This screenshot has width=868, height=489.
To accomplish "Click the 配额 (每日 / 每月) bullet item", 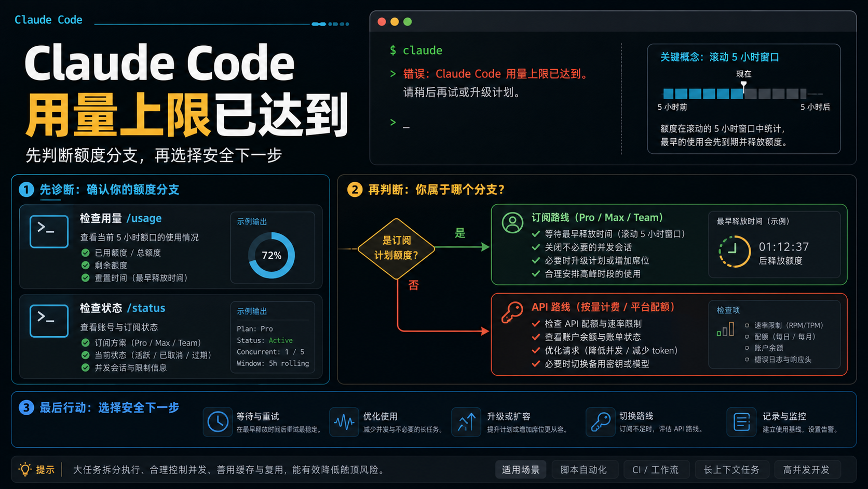I will tap(780, 337).
